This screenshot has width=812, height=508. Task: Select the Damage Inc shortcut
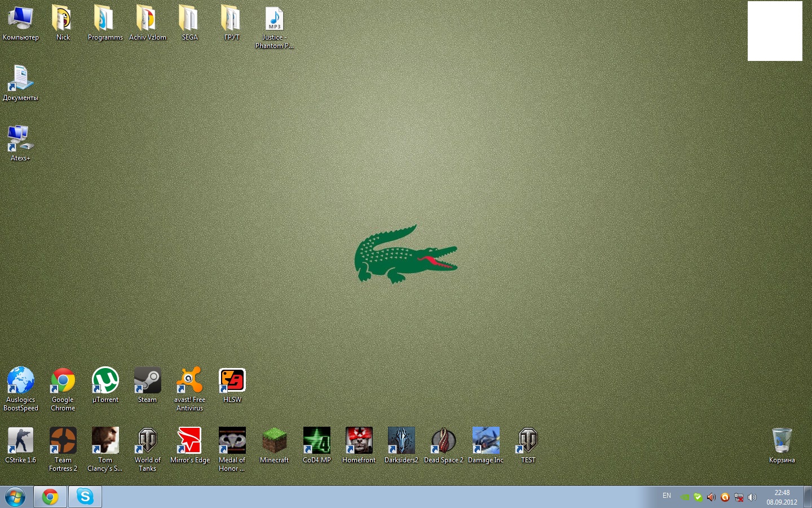point(486,446)
